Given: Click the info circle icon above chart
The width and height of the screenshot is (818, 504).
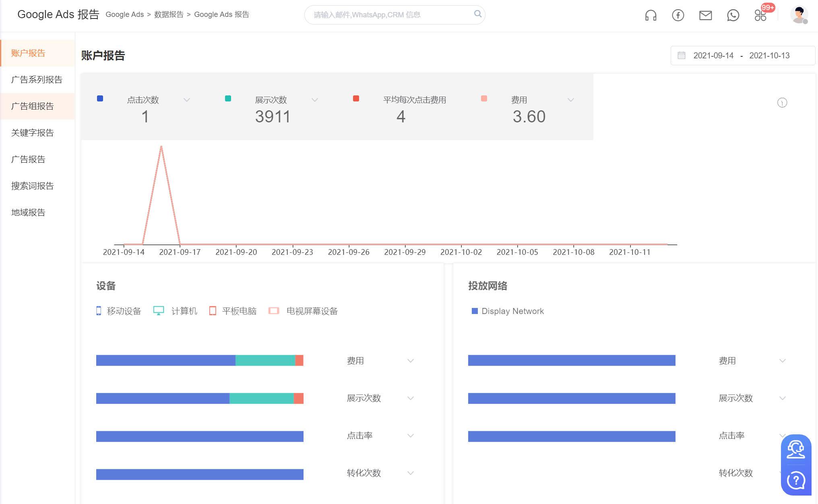Looking at the screenshot, I should [x=782, y=103].
